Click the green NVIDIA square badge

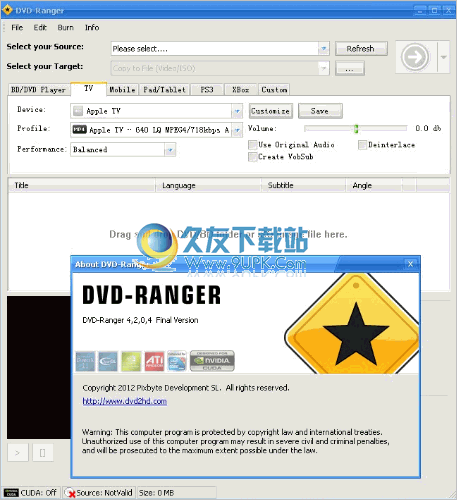131,361
